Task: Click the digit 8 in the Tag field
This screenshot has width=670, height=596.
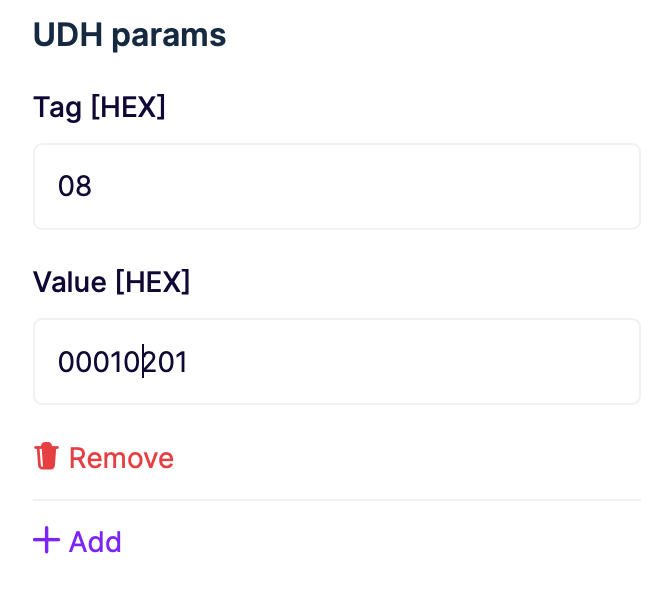Action: [x=83, y=186]
